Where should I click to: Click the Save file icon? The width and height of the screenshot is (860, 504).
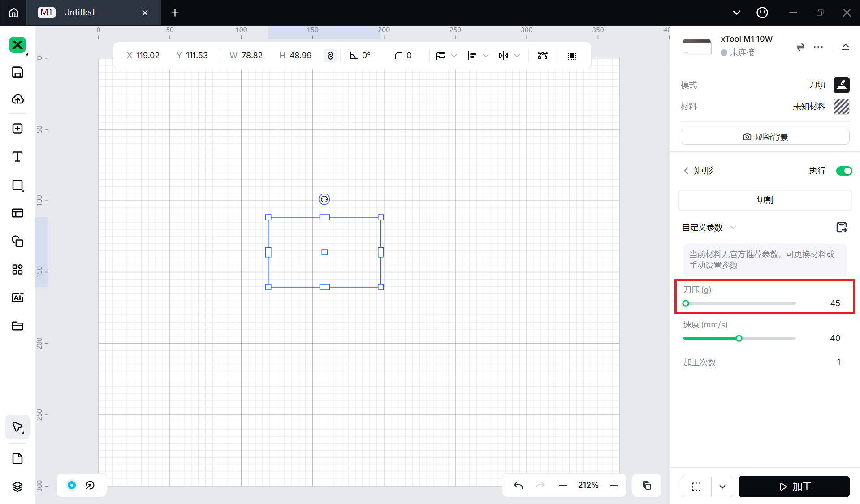click(x=17, y=72)
